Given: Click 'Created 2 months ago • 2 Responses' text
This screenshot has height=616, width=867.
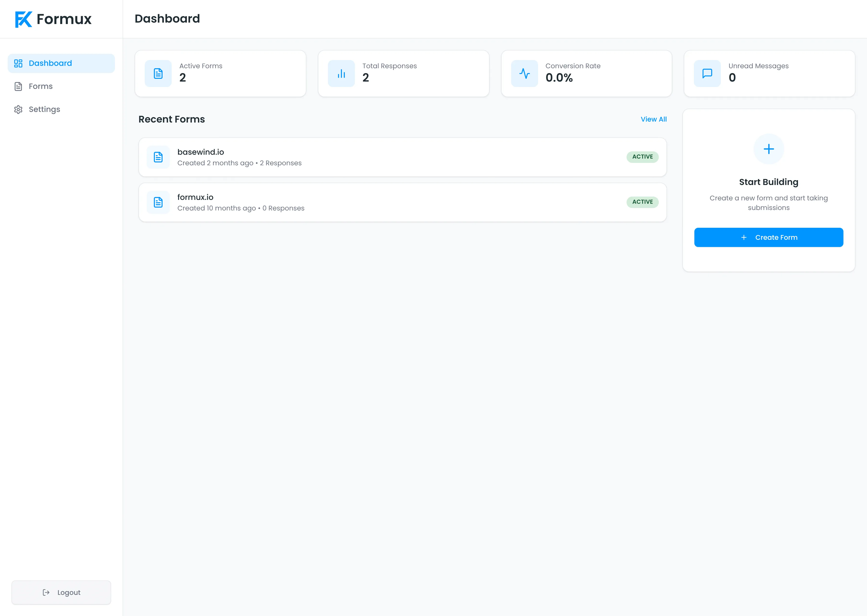Looking at the screenshot, I should tap(239, 163).
